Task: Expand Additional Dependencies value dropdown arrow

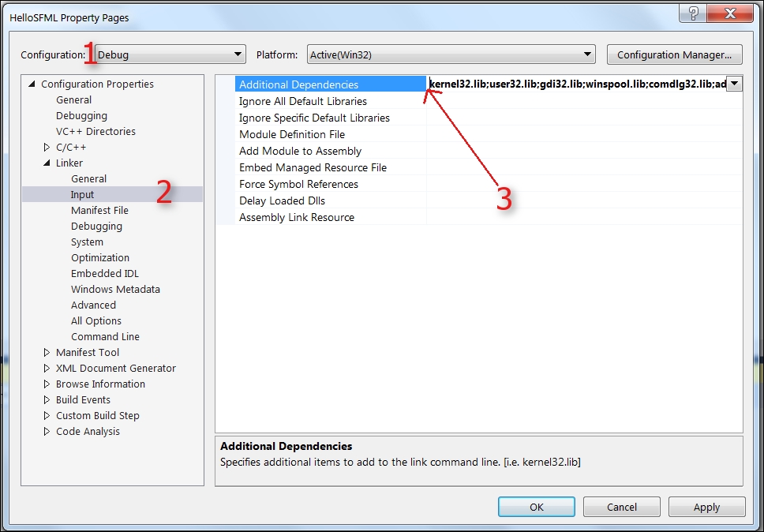Action: (x=734, y=84)
